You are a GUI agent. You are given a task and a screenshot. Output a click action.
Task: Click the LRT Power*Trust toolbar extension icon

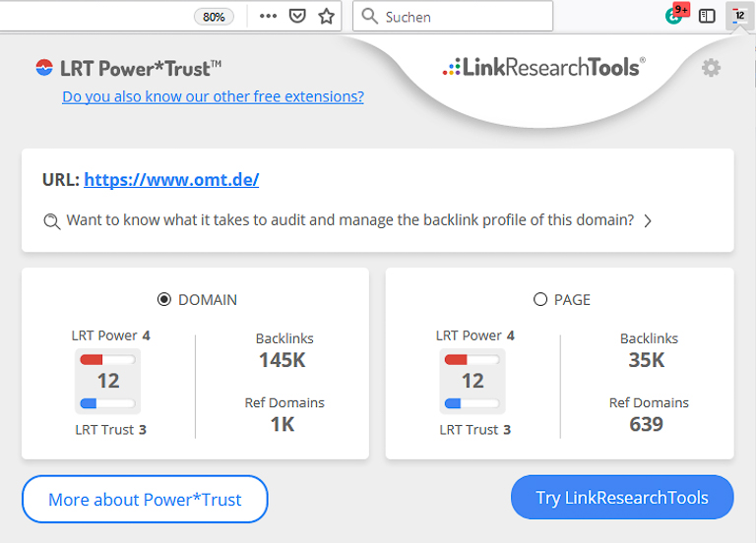[x=738, y=16]
